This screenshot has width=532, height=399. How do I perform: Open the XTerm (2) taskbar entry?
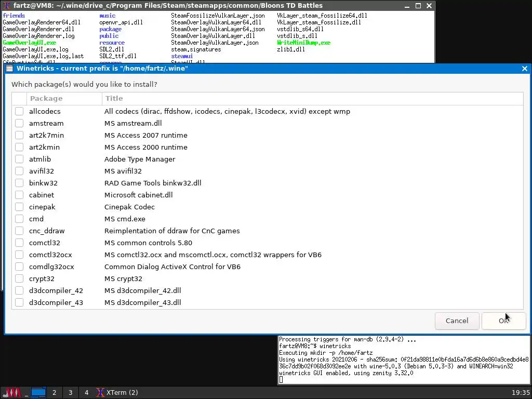117,393
